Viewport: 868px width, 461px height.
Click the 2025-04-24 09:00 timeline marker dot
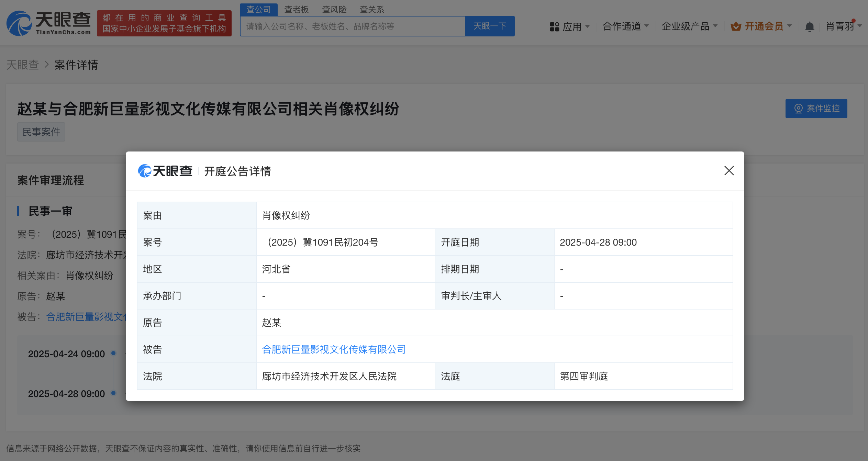click(x=113, y=353)
